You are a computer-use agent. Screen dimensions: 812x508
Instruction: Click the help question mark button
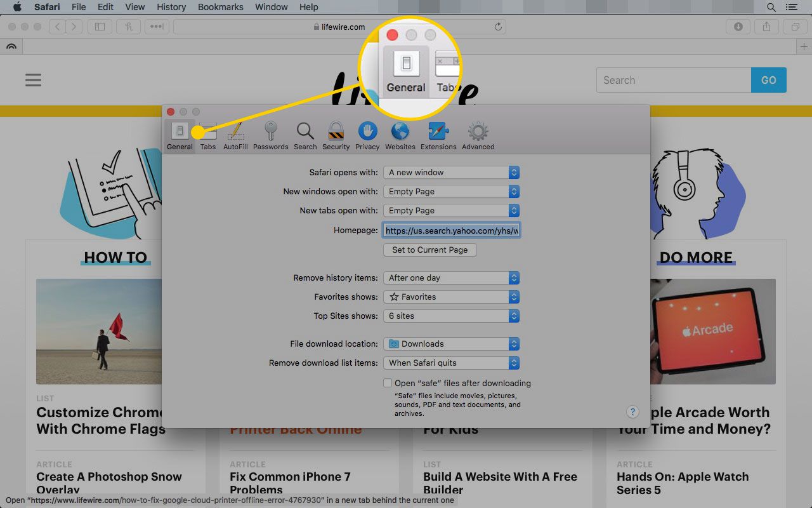point(632,411)
